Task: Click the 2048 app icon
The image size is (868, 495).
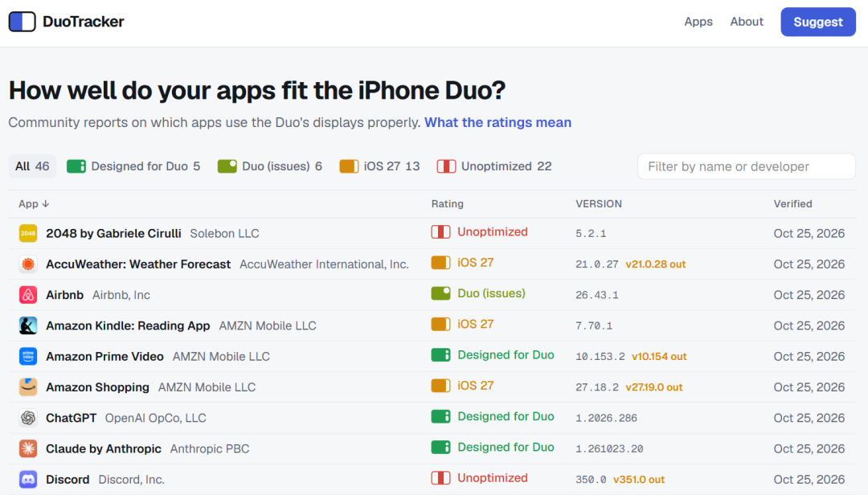Action: click(x=28, y=233)
